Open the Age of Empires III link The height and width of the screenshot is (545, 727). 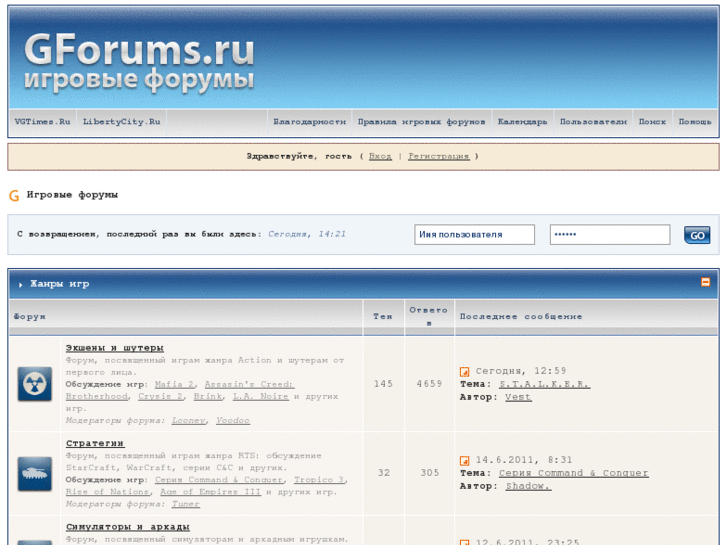point(210,492)
